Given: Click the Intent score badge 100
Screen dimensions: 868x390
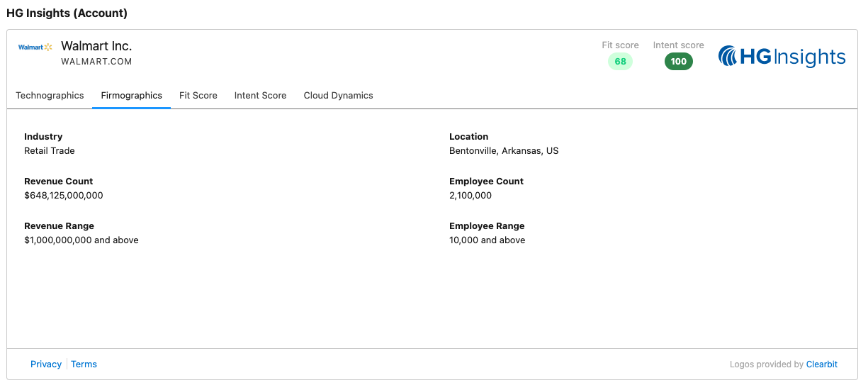Looking at the screenshot, I should tap(679, 62).
